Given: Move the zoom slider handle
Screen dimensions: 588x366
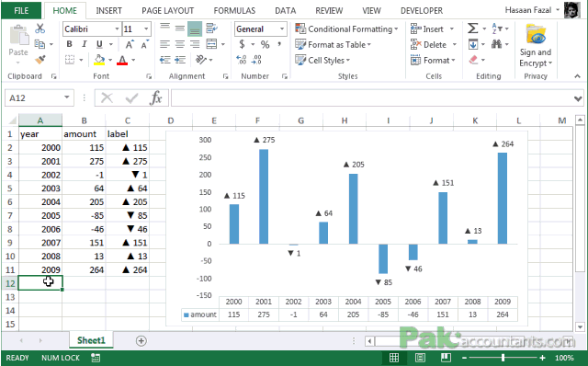Looking at the screenshot, I should pos(503,358).
